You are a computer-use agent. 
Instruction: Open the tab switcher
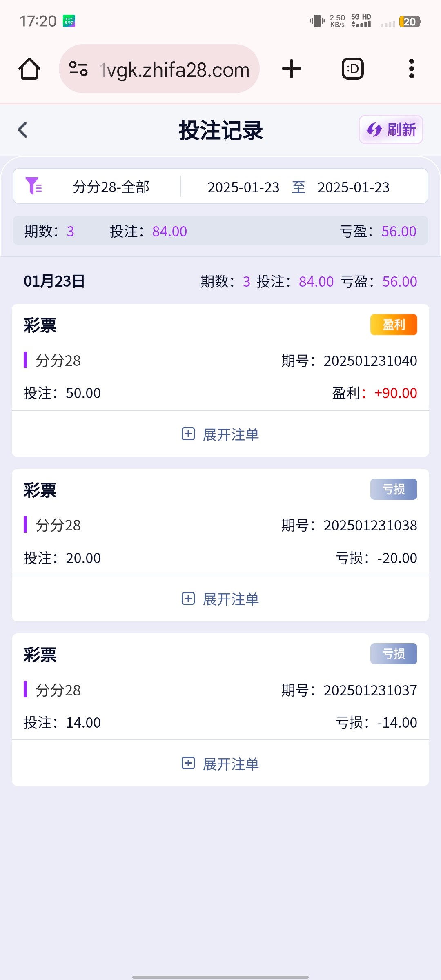click(352, 69)
